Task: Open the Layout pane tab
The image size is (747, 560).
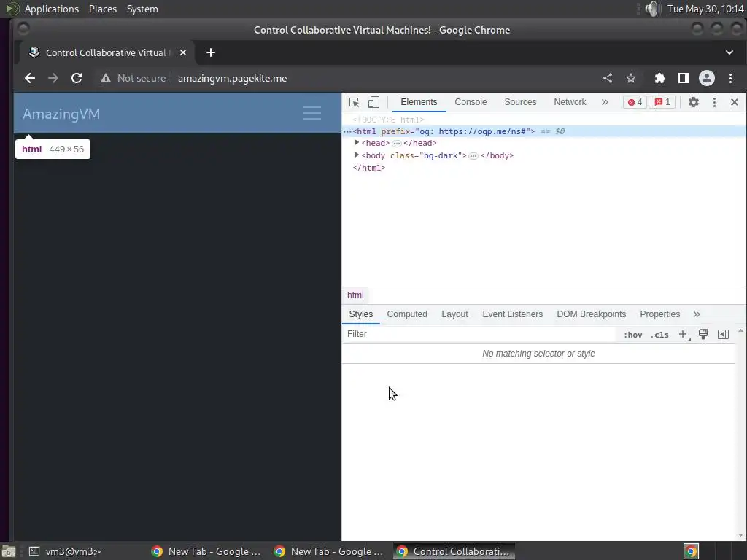Action: (x=454, y=314)
